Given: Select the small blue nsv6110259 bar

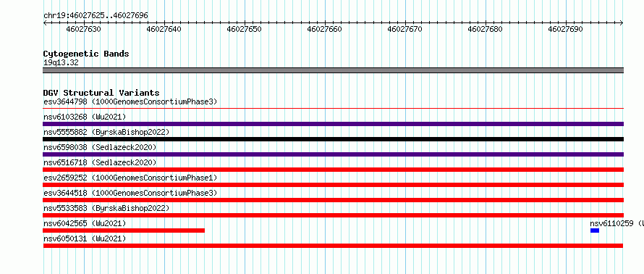Looking at the screenshot, I should (x=595, y=231).
